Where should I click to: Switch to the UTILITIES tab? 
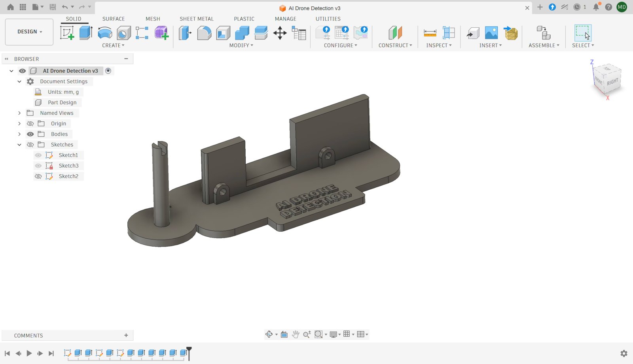coord(328,19)
